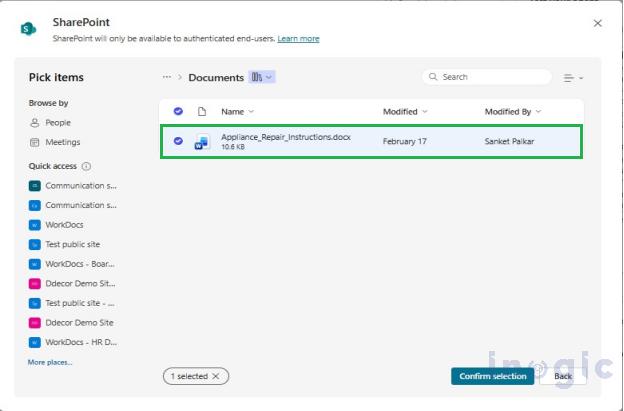624x411 pixels.
Task: Click Sanket Palkar in Modified By
Action: (509, 141)
